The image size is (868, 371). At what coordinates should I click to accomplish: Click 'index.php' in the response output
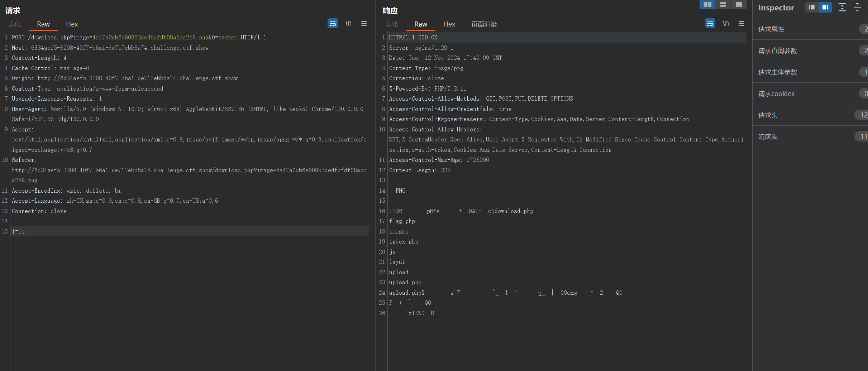pos(404,241)
